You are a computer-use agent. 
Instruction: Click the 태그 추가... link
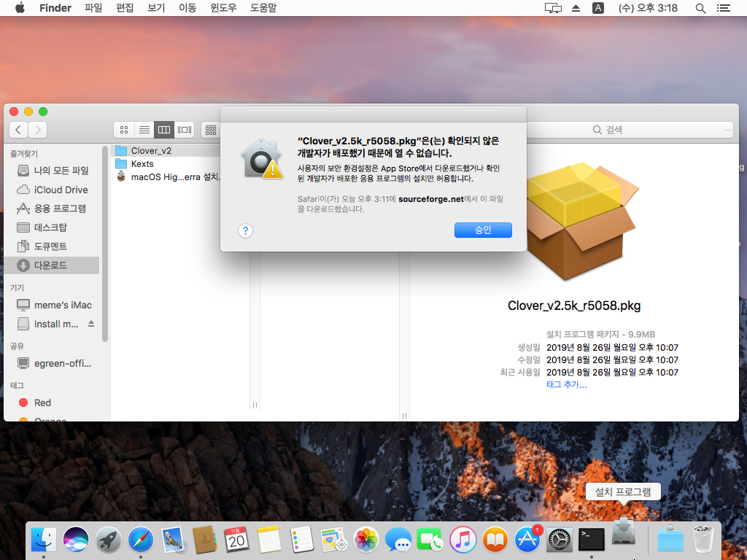(x=566, y=385)
